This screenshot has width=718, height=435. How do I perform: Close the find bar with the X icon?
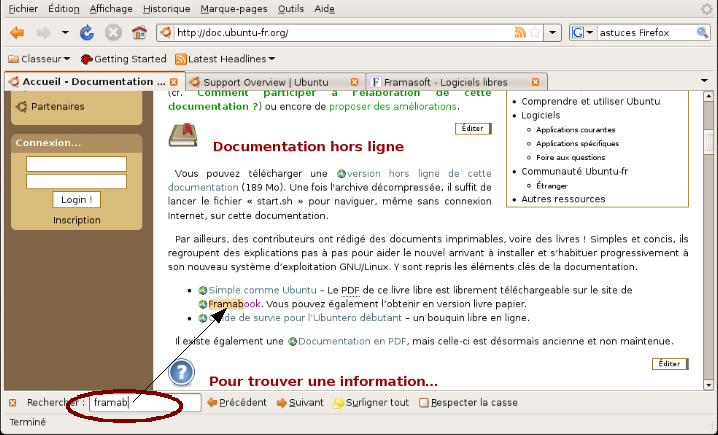12,403
